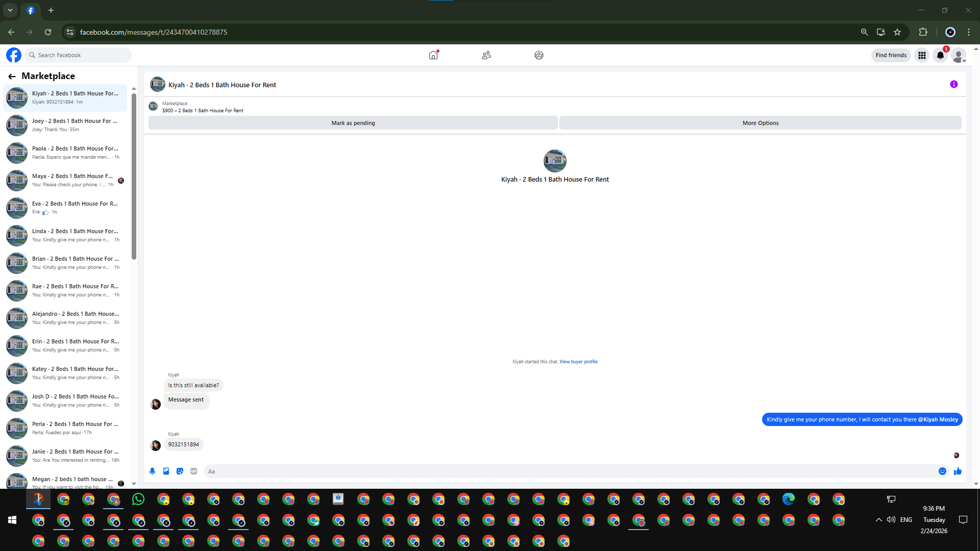Go to Facebook Home tab
The image size is (980, 551).
(433, 55)
